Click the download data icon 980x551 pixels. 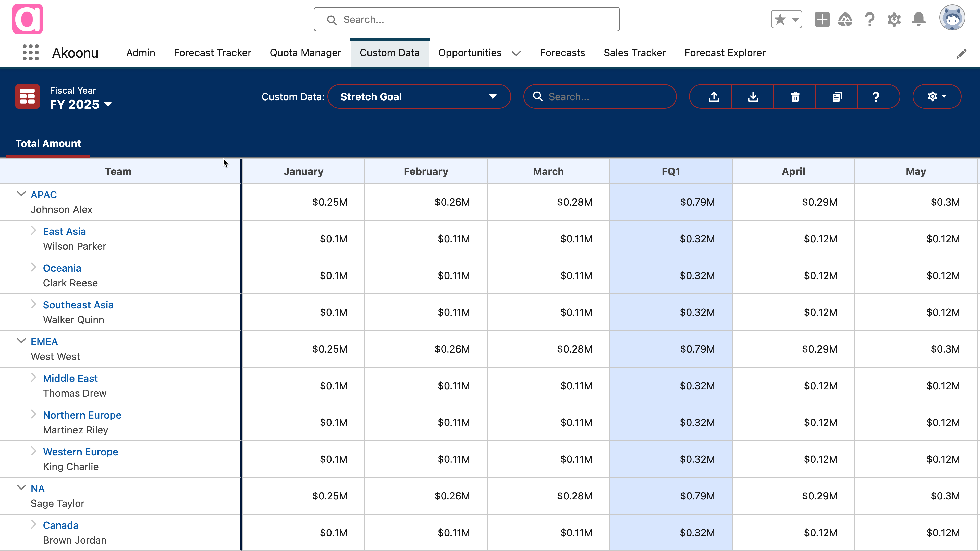(x=753, y=97)
